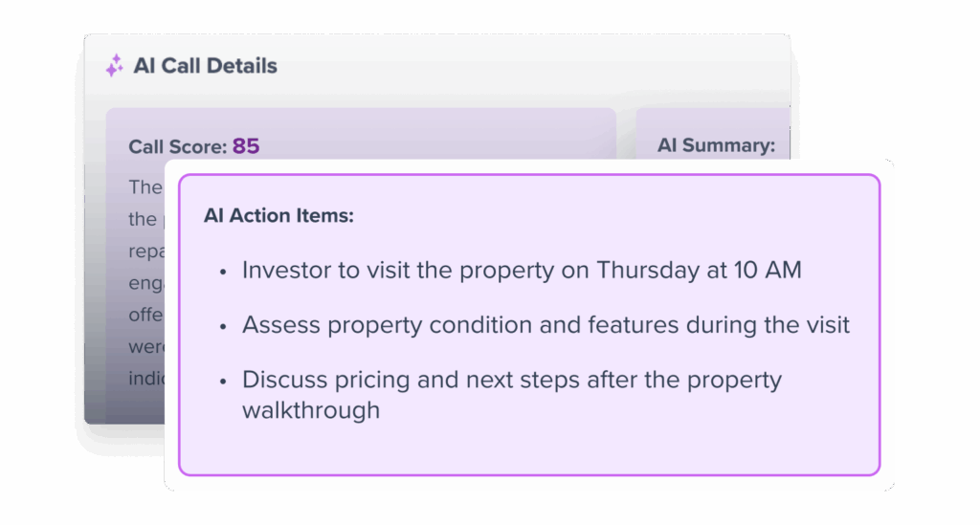Click the Call Score label
The width and height of the screenshot is (980, 525).
(177, 147)
